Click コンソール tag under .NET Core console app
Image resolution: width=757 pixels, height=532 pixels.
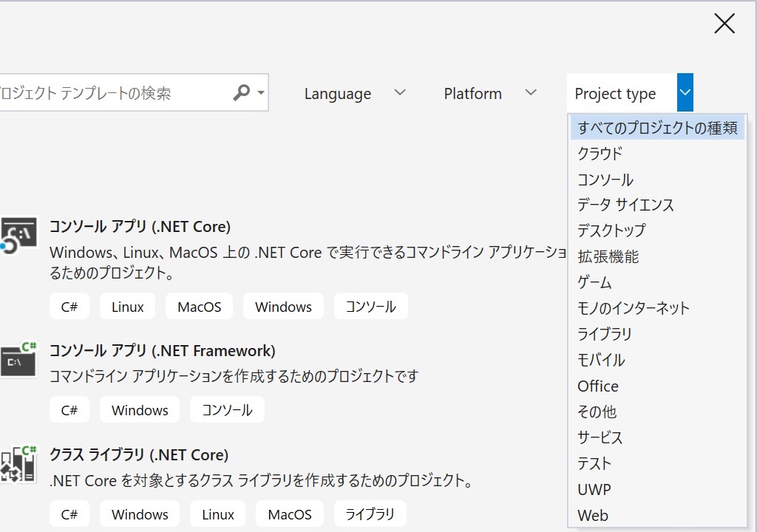click(371, 306)
